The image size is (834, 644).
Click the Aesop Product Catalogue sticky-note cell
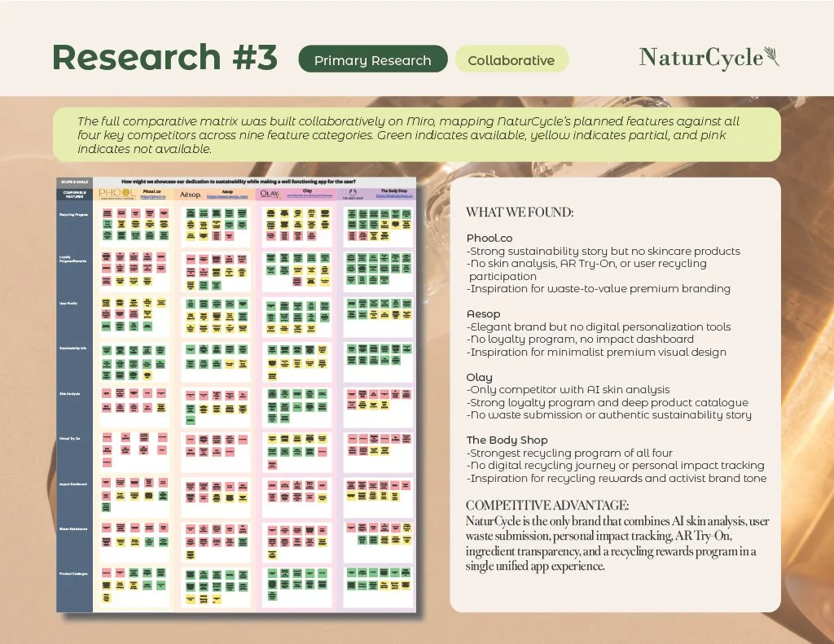(x=215, y=586)
